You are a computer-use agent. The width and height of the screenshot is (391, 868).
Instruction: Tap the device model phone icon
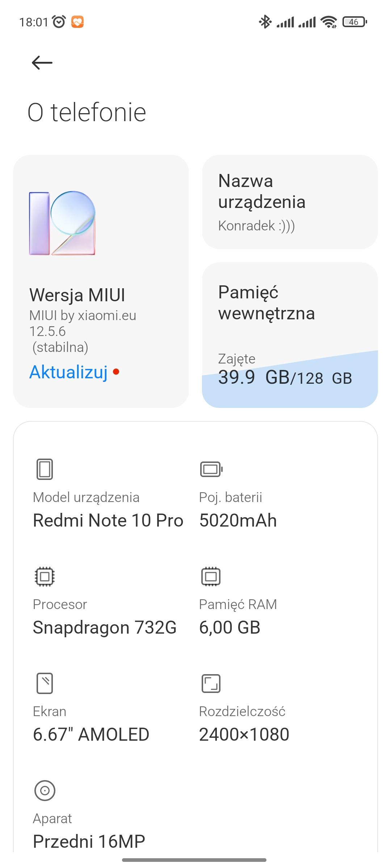click(x=45, y=469)
